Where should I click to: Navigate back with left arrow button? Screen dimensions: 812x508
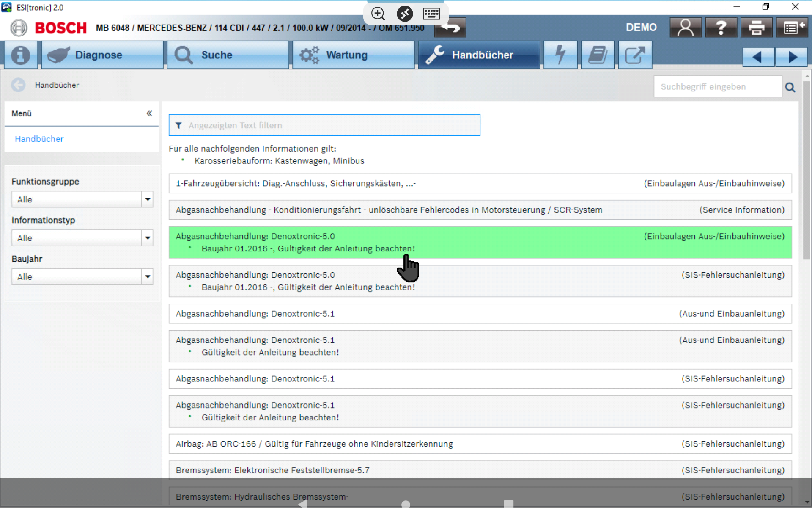[758, 57]
